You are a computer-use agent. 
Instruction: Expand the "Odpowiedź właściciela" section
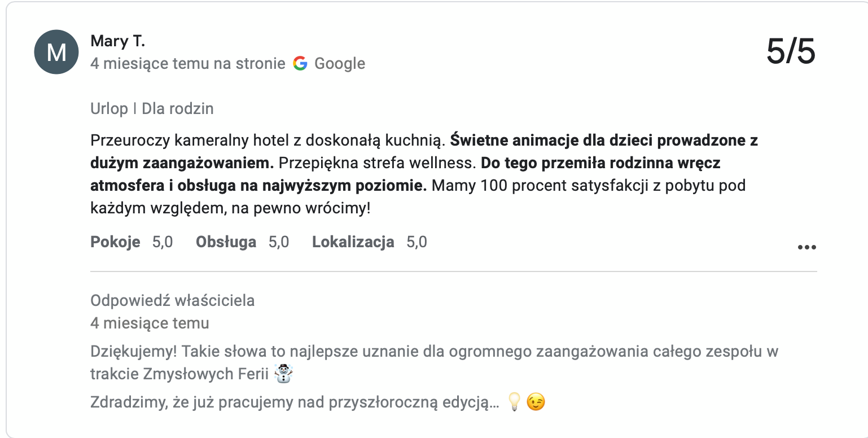[172, 300]
